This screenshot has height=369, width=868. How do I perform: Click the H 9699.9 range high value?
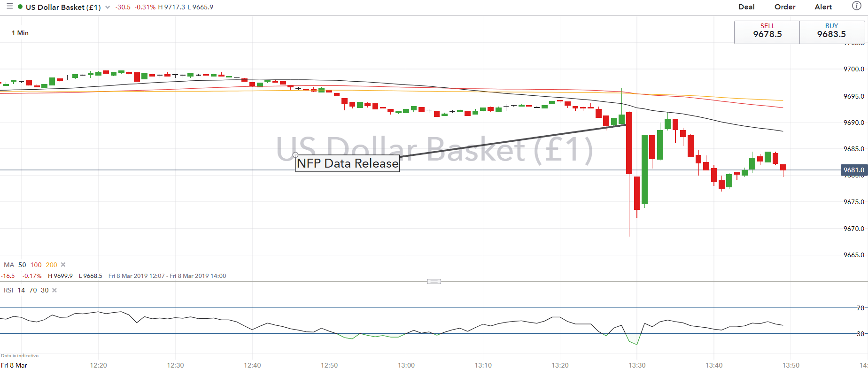coord(60,276)
